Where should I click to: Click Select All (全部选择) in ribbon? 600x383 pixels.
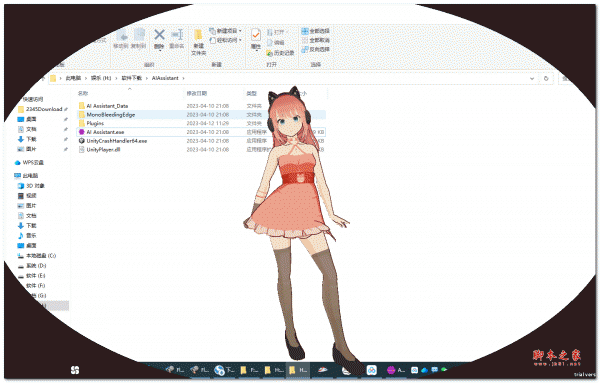(315, 31)
